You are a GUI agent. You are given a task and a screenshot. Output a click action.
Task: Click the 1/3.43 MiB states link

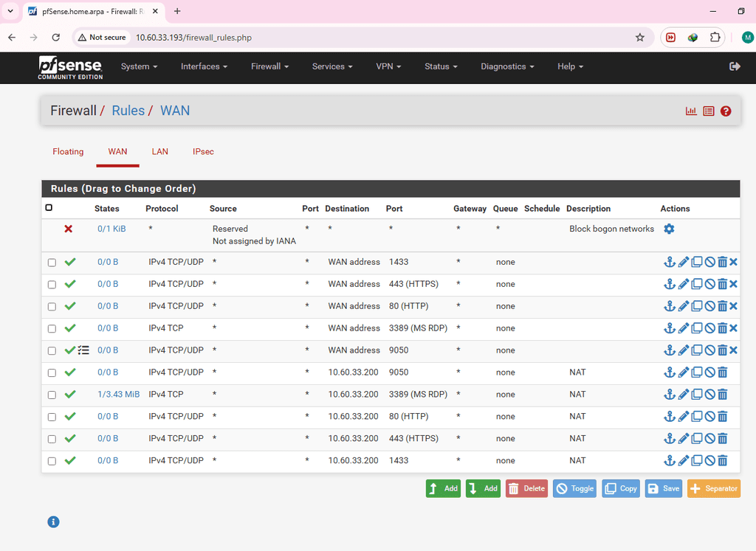click(x=118, y=395)
